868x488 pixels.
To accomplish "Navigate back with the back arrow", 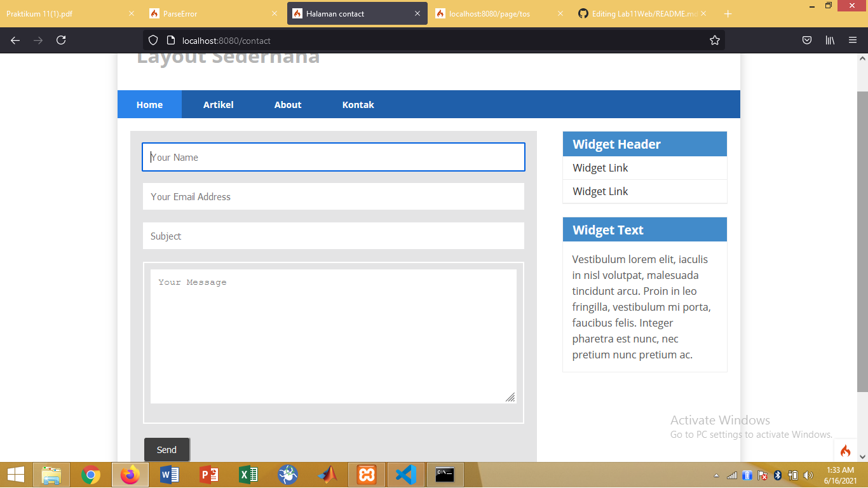I will click(x=15, y=40).
